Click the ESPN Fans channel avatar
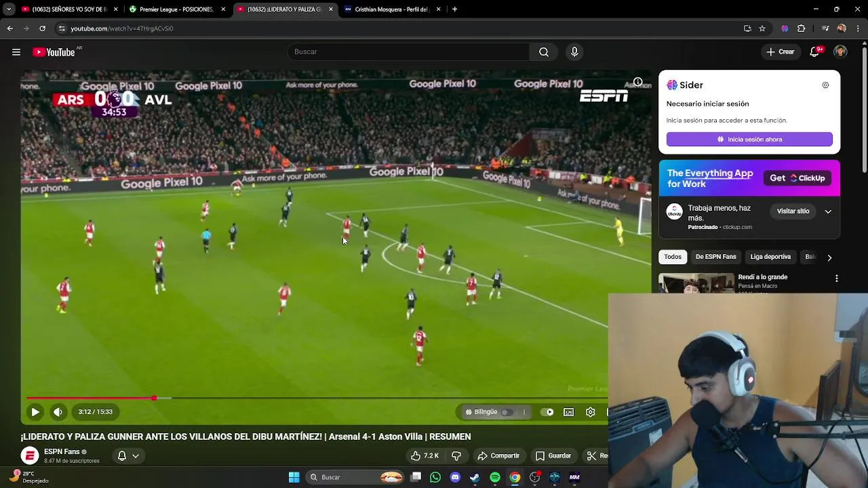Screen dimensions: 868x488 point(30,456)
